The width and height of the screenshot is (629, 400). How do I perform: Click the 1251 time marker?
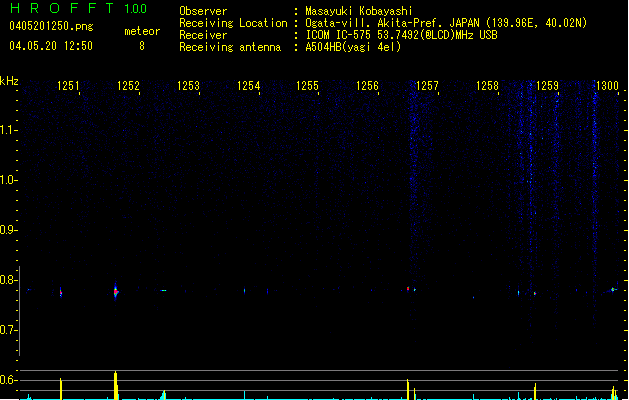[68, 86]
